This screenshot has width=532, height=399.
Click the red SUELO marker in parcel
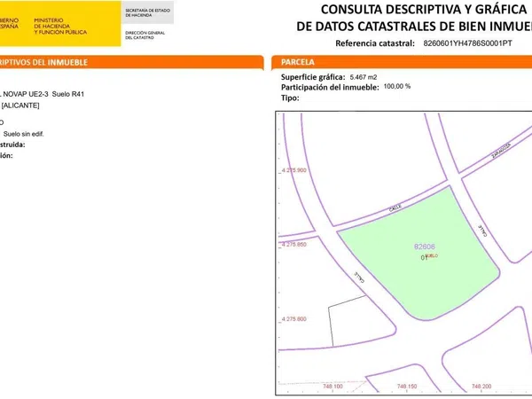click(432, 255)
